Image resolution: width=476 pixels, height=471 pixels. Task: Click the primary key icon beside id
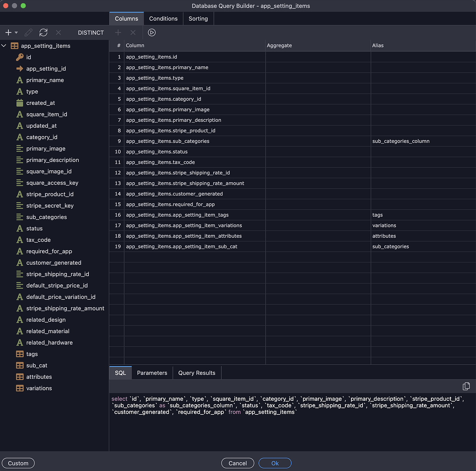tap(20, 57)
